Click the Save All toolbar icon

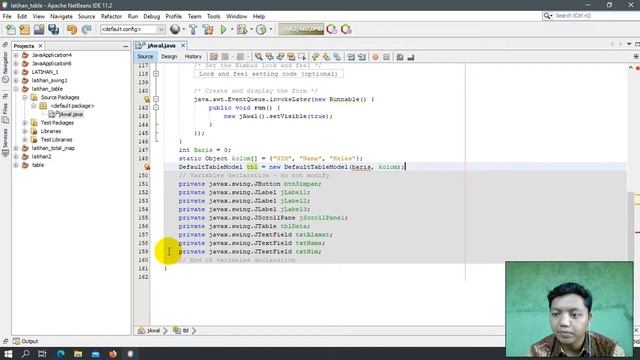(x=53, y=29)
